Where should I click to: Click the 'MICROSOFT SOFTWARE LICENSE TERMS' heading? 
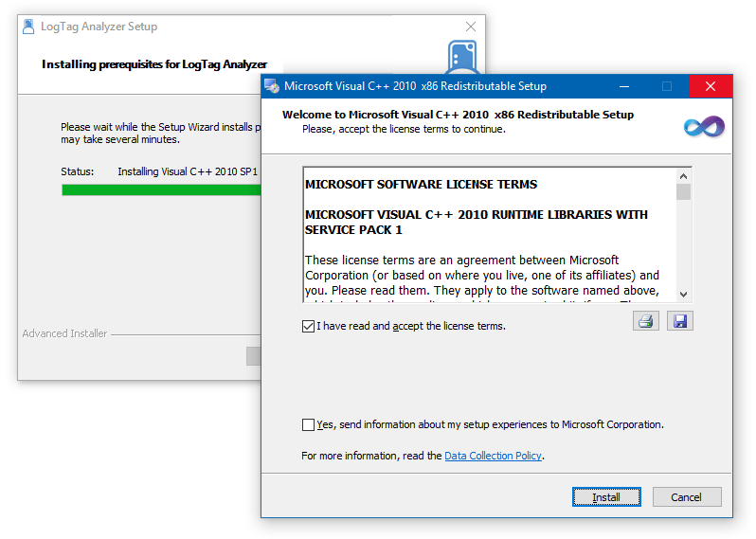pyautogui.click(x=421, y=185)
